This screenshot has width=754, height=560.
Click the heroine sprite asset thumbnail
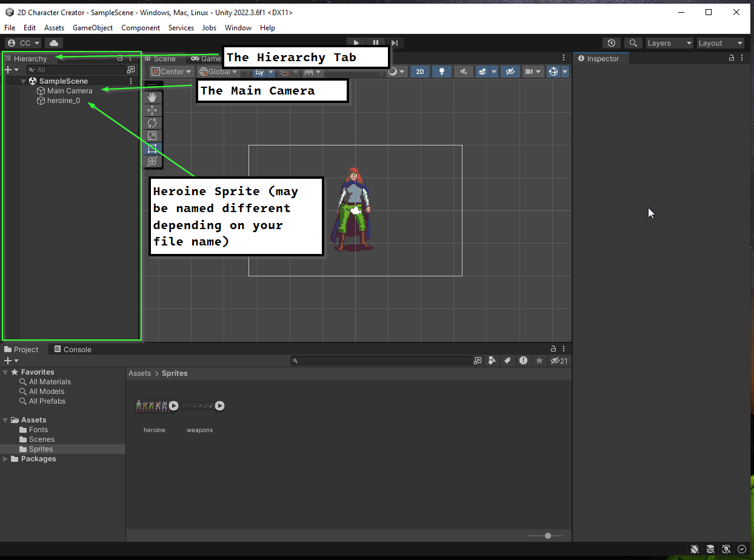pyautogui.click(x=152, y=406)
